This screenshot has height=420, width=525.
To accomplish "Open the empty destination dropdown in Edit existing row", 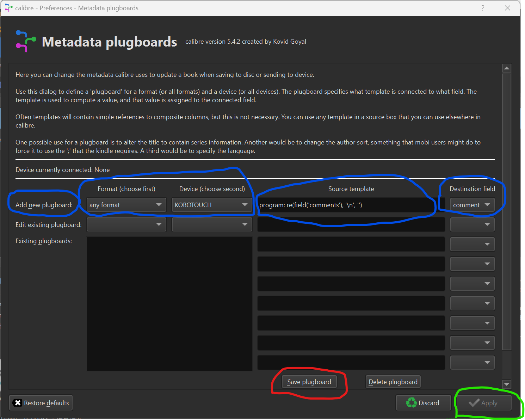I will pos(472,224).
